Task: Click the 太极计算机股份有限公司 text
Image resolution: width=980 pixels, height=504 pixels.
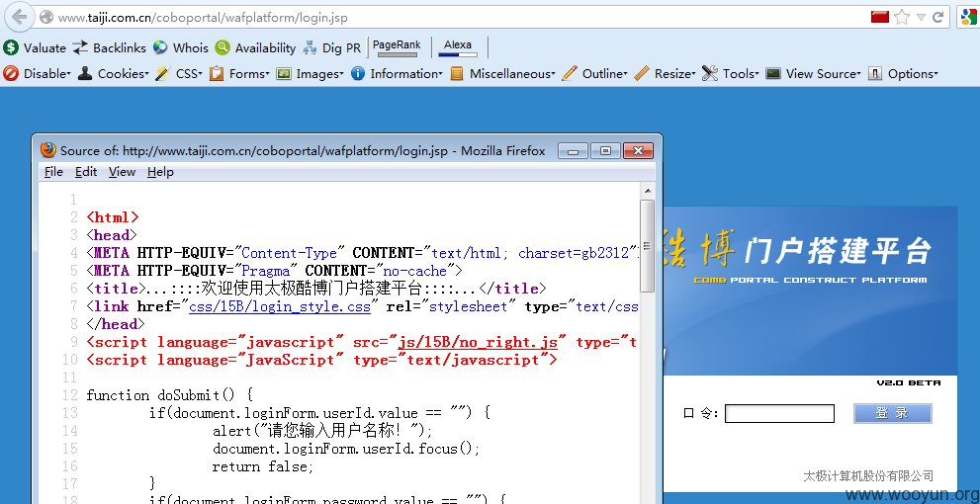Action: 868,476
